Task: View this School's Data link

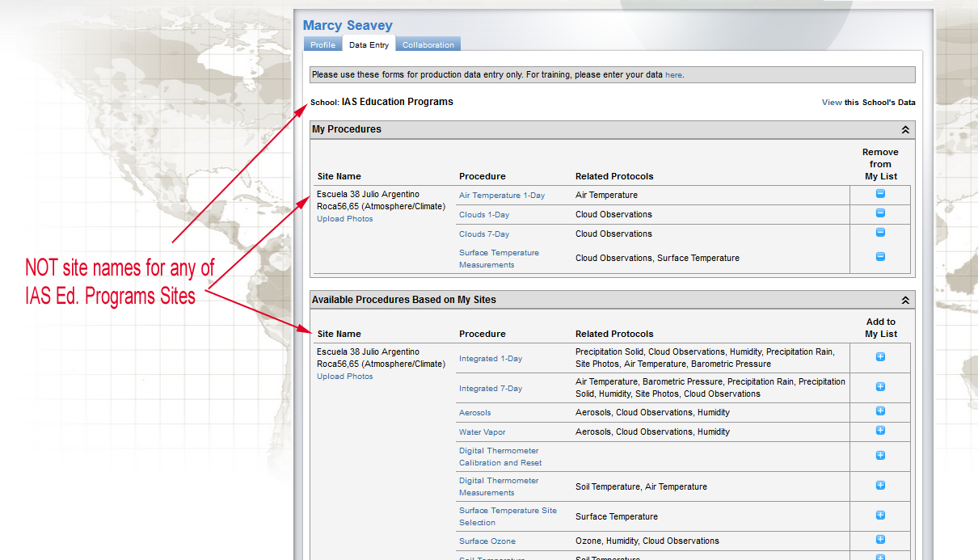Action: tap(832, 103)
